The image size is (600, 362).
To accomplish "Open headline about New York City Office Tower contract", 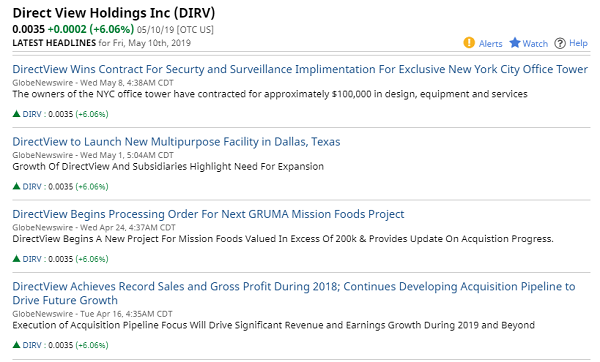I will click(x=300, y=69).
